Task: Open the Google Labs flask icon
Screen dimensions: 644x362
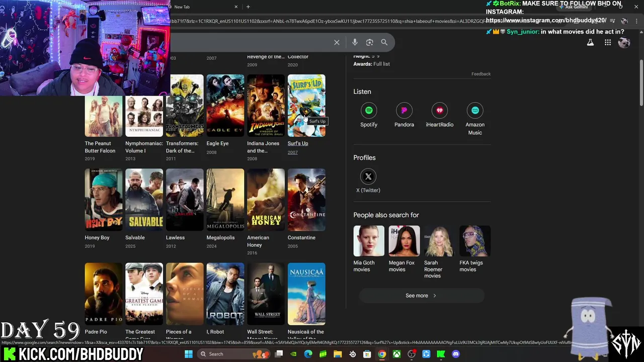Action: coord(590,43)
